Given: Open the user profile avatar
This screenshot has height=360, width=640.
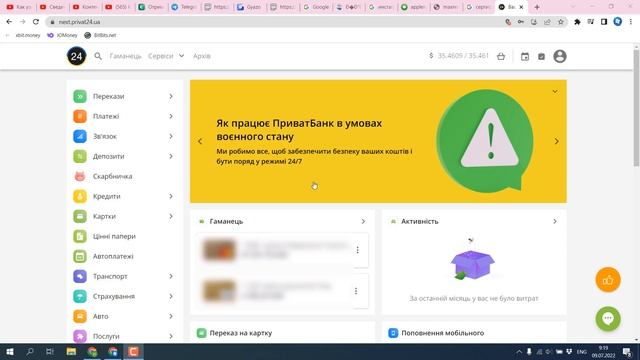Looking at the screenshot, I should tap(560, 56).
